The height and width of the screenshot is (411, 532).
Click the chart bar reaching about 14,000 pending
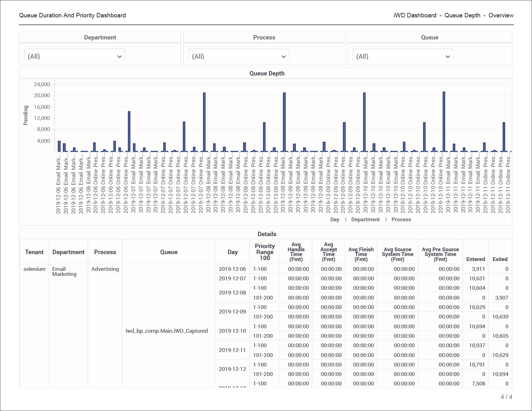(129, 131)
